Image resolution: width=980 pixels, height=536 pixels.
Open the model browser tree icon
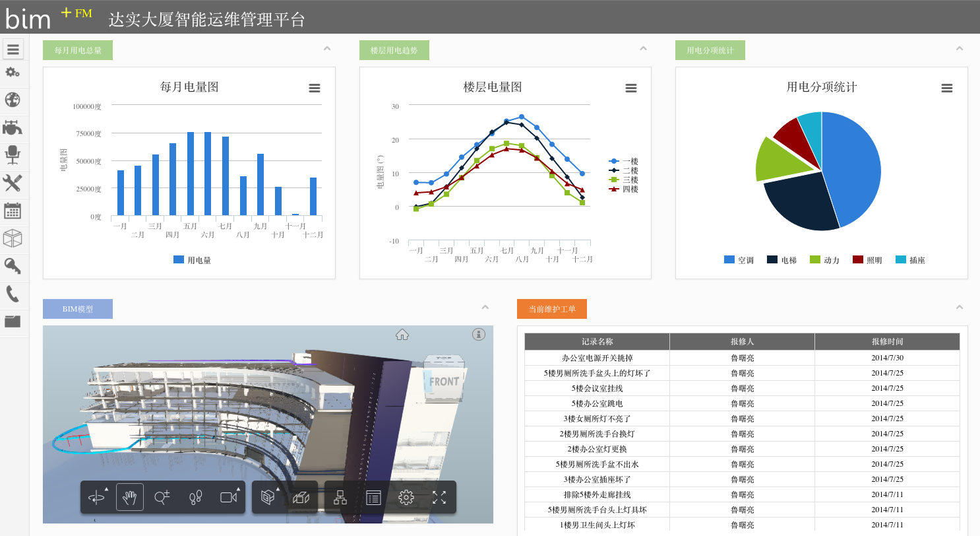tap(340, 498)
